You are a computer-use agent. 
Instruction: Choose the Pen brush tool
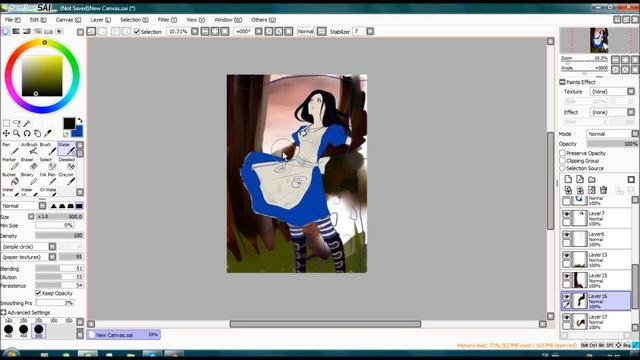tap(10, 149)
